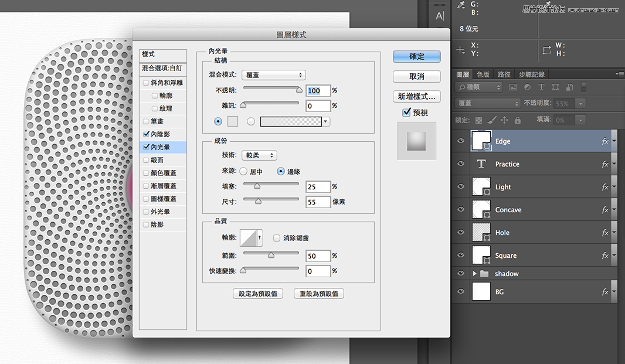This screenshot has height=364, width=625.
Task: Filter layers by text type
Action: 541,87
